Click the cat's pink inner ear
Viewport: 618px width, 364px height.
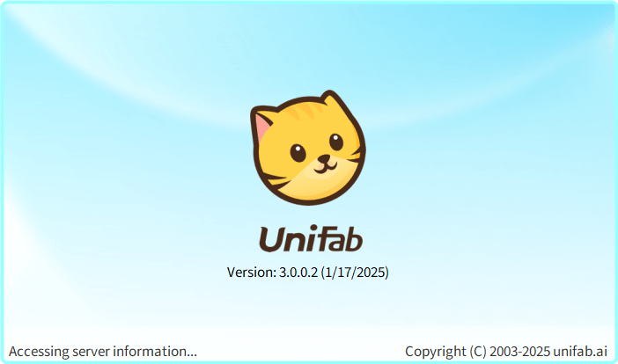tap(262, 126)
